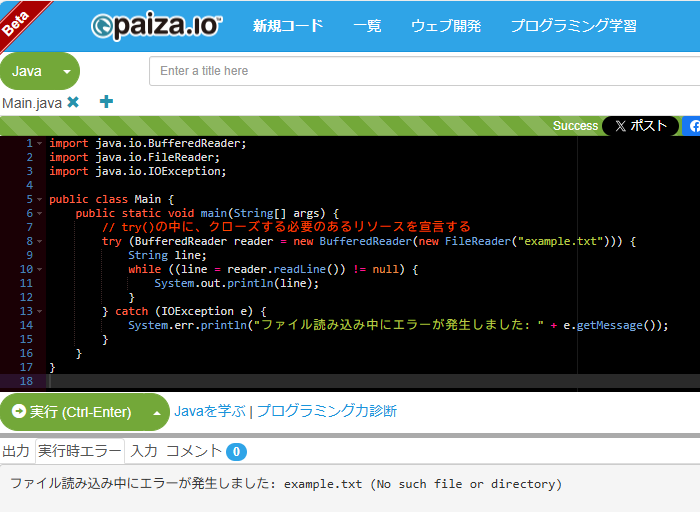The image size is (700, 512).
Task: Open プログラミング学習 menu item
Action: [x=573, y=26]
